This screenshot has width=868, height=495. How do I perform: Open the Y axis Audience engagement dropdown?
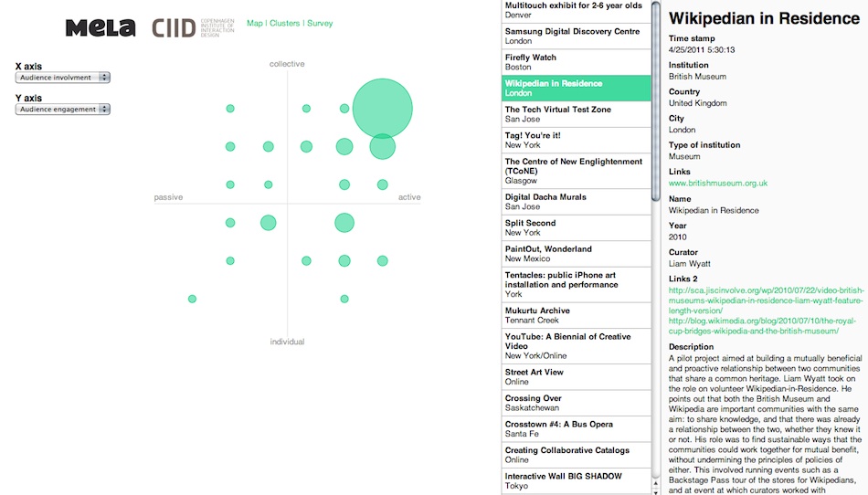point(62,109)
